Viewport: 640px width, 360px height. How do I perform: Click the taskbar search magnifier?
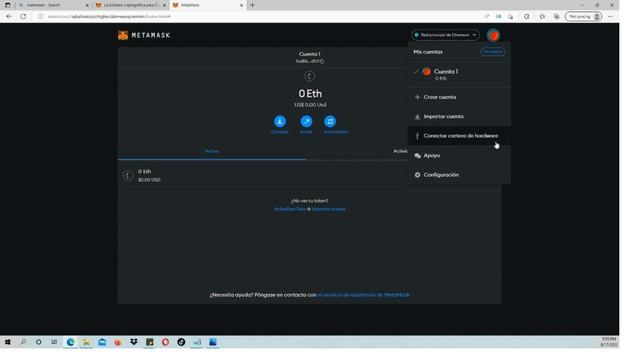click(23, 342)
